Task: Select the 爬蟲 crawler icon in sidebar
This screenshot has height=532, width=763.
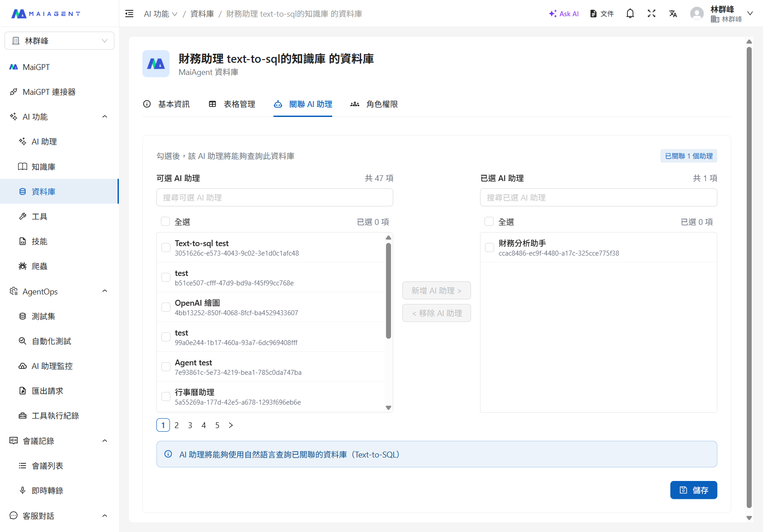Action: pyautogui.click(x=23, y=266)
